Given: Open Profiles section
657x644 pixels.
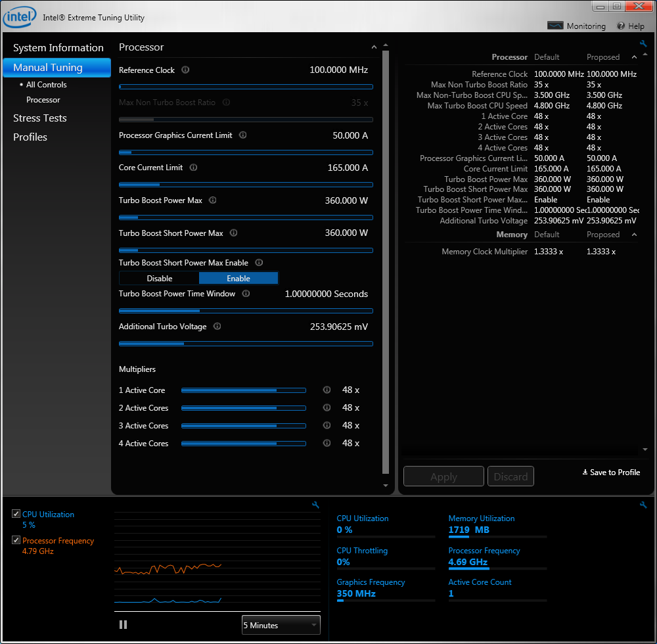Looking at the screenshot, I should coord(30,137).
